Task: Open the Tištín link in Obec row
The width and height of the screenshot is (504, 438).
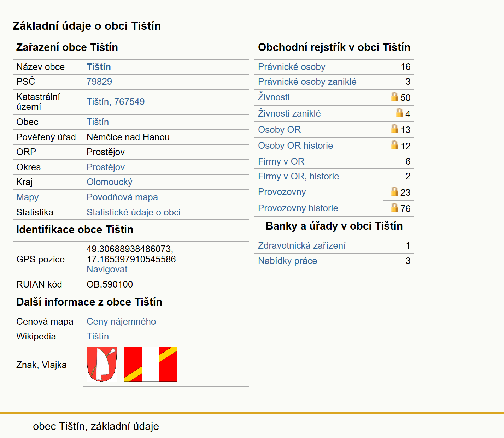Action: pyautogui.click(x=98, y=122)
